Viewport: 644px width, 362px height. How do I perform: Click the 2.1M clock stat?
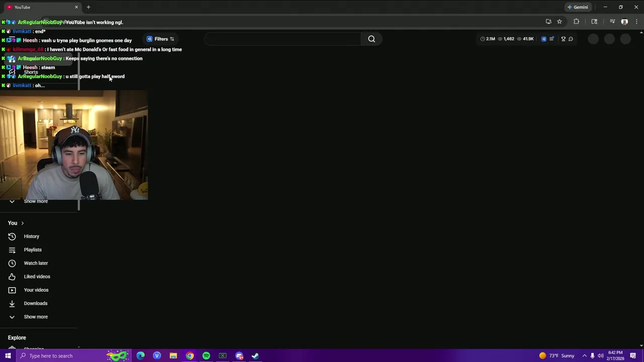(x=488, y=39)
